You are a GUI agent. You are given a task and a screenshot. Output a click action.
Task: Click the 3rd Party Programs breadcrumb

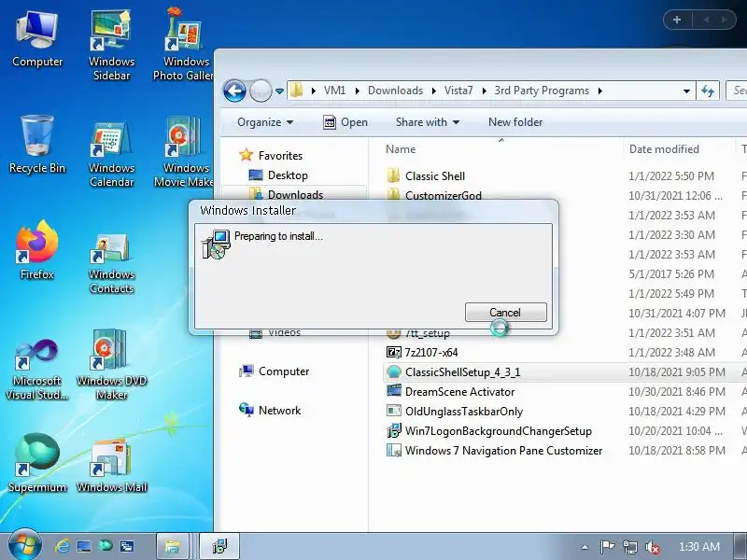[542, 91]
